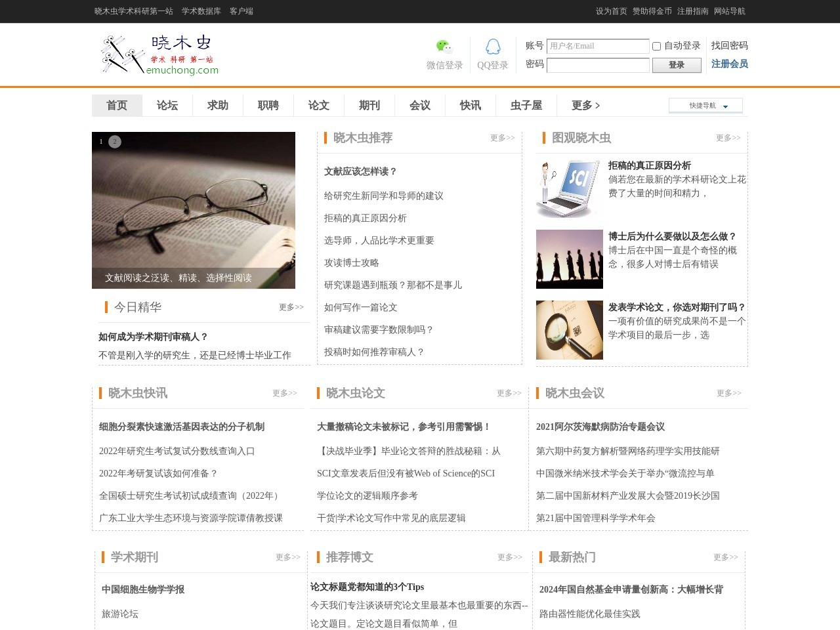This screenshot has height=630, width=840.
Task: Click the username/Email input field
Action: (597, 46)
